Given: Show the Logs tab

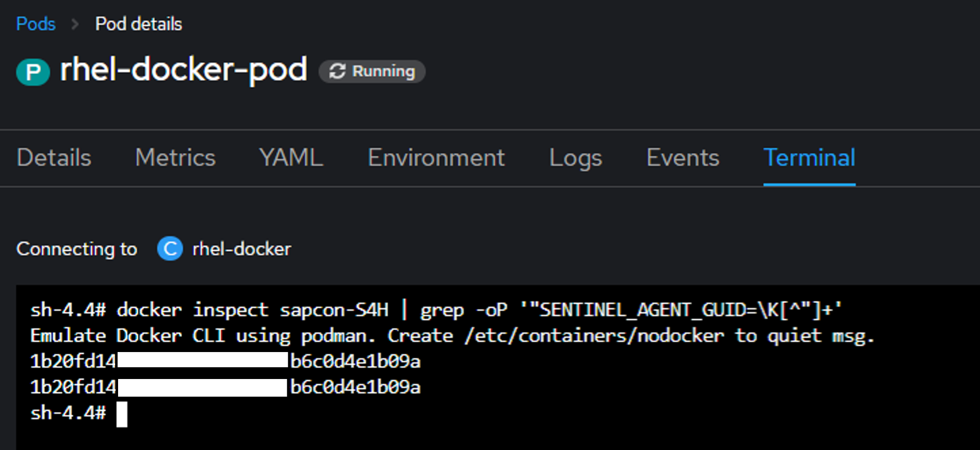Looking at the screenshot, I should click(x=575, y=158).
